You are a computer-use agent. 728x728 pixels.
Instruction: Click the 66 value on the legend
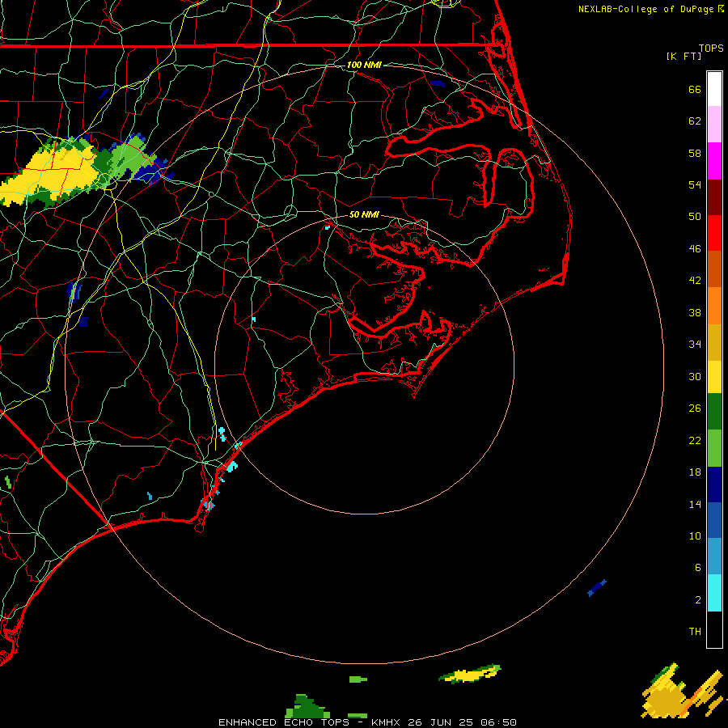(695, 89)
